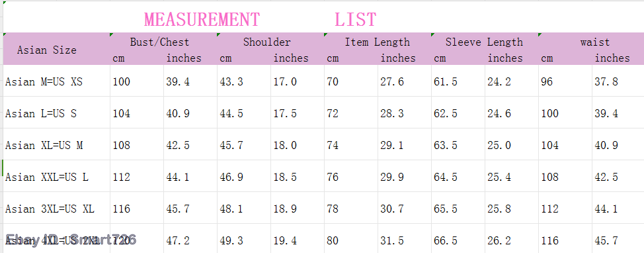Click the Asian L=US S cell
This screenshot has height=253, width=644.
tap(57, 113)
